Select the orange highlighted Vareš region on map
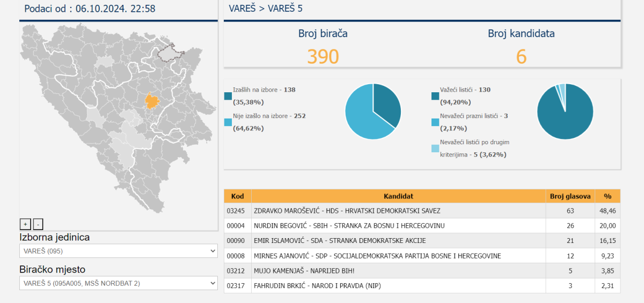The width and height of the screenshot is (644, 303). 152,100
